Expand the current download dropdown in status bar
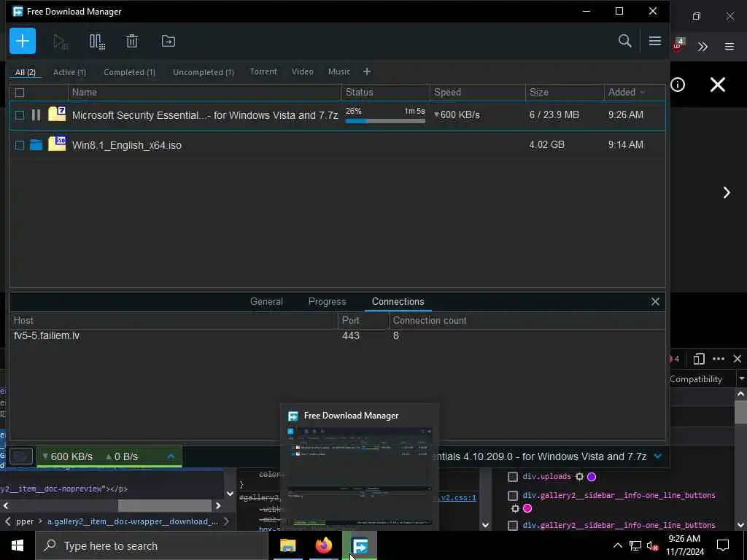Screen dimensions: 747x560 tap(658, 456)
